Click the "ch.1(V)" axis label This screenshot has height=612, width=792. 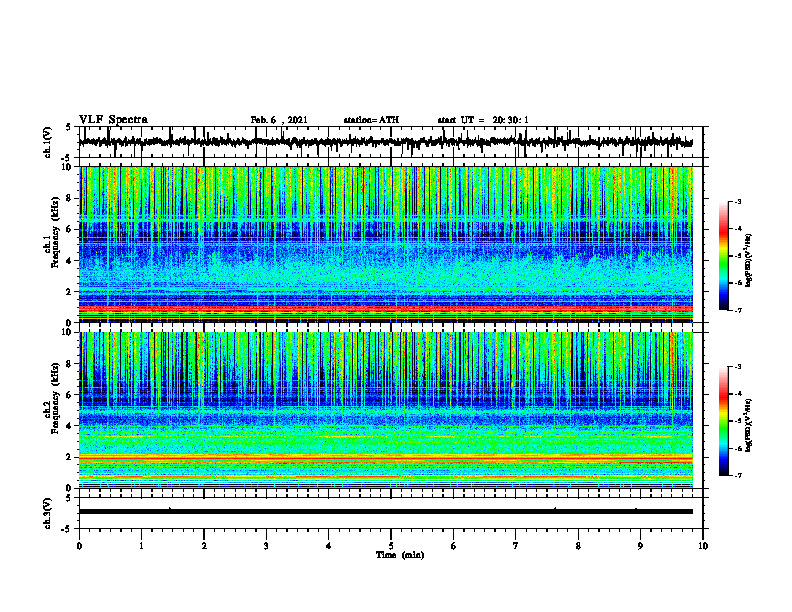[47, 142]
